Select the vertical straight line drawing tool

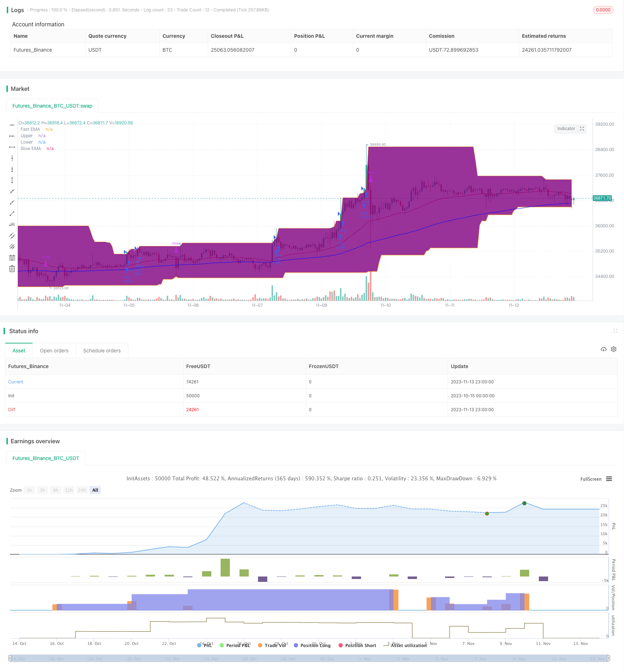pyautogui.click(x=12, y=158)
